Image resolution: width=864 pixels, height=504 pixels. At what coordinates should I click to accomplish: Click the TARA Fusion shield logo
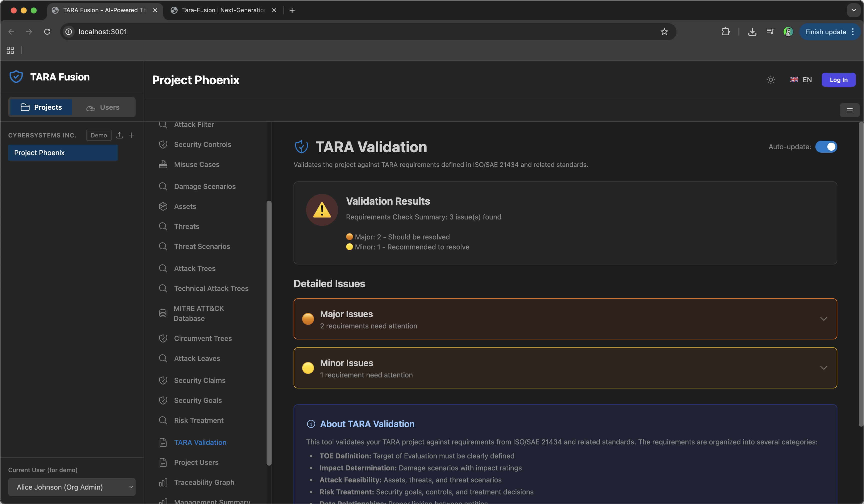click(16, 76)
